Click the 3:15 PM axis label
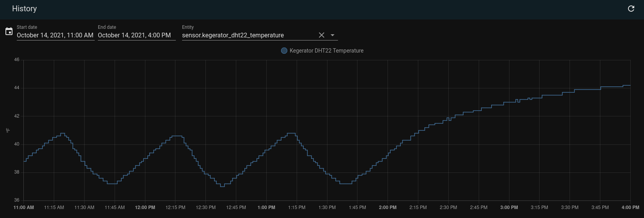This screenshot has height=218, width=644. (540, 207)
